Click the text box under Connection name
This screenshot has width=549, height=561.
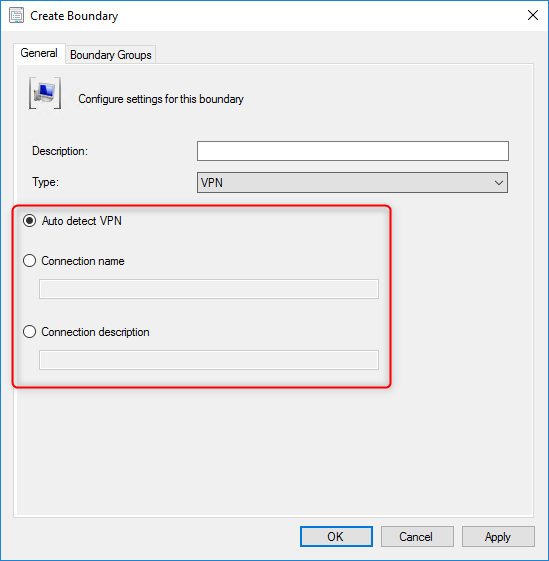point(209,289)
